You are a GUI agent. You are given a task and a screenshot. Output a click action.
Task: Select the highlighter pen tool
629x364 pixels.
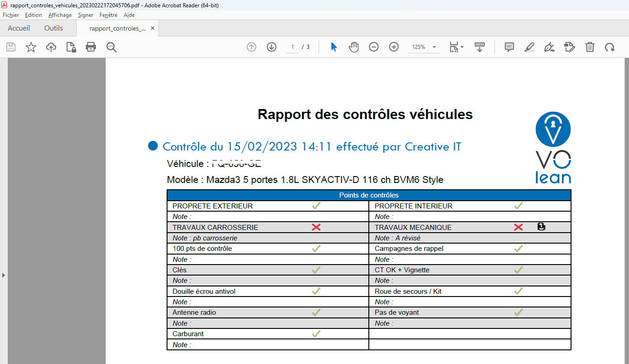pos(529,47)
